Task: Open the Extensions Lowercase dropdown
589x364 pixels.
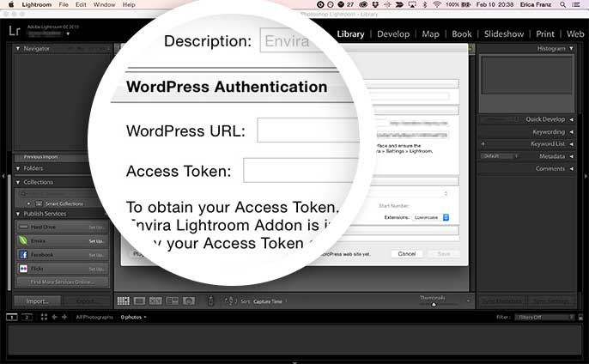Action: (x=430, y=217)
